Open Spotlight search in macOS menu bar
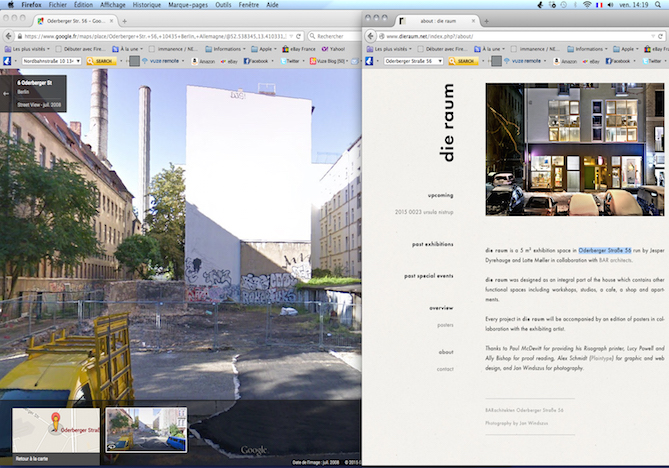Viewport: 669px width, 468px height. tap(657, 5)
